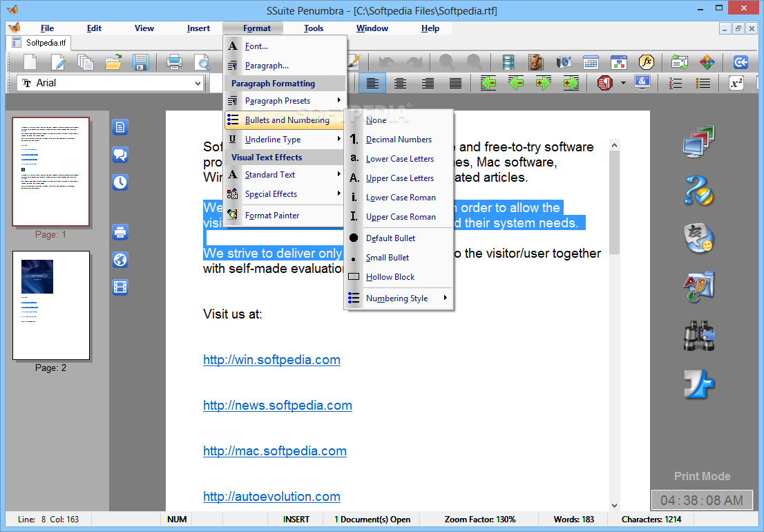The image size is (764, 532).
Task: Open the Tools menu
Action: coord(314,28)
